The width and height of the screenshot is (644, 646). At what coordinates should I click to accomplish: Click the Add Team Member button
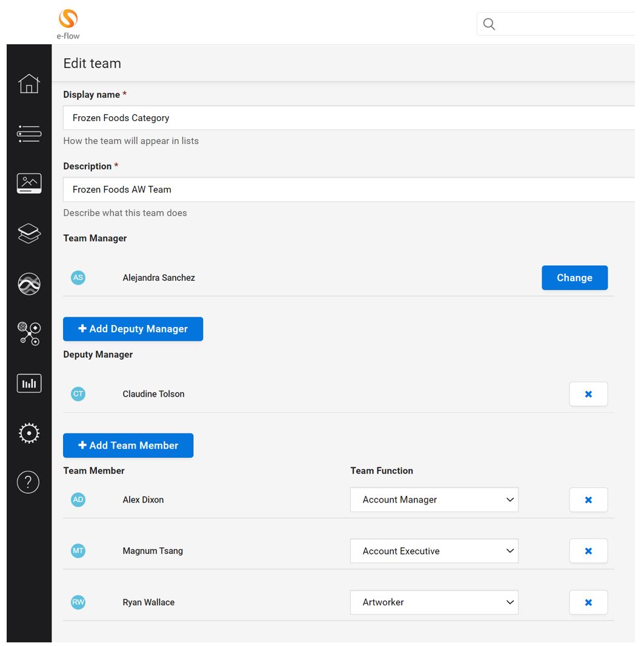coord(128,446)
